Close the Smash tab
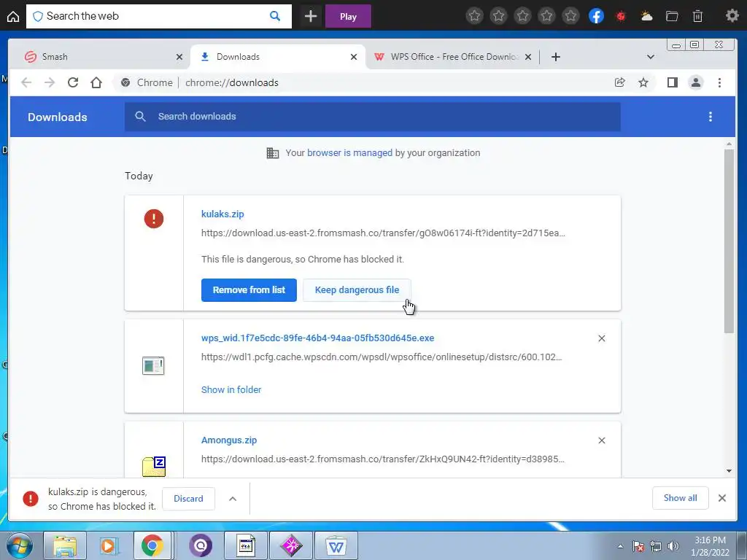The height and width of the screenshot is (560, 747). coord(179,57)
